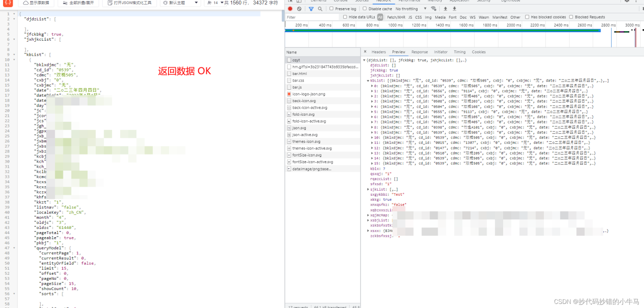
Task: Open the Headers tab
Action: [x=378, y=52]
